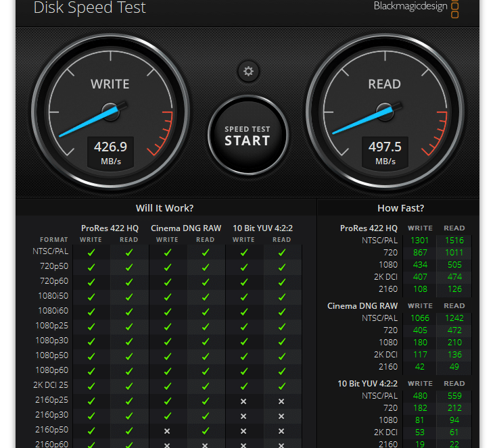Click Cinema DNG RAW 720 write value 405
The height and width of the screenshot is (448, 495).
tap(420, 330)
